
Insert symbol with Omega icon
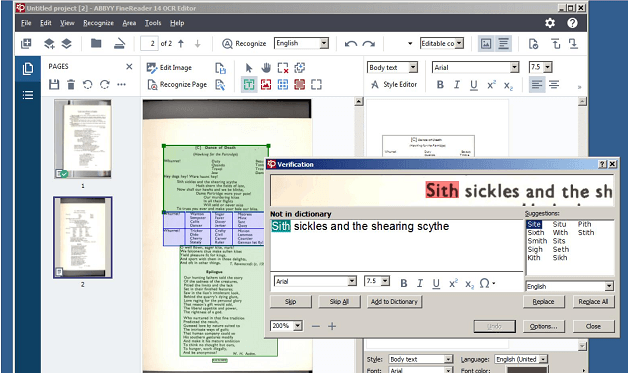(x=485, y=283)
